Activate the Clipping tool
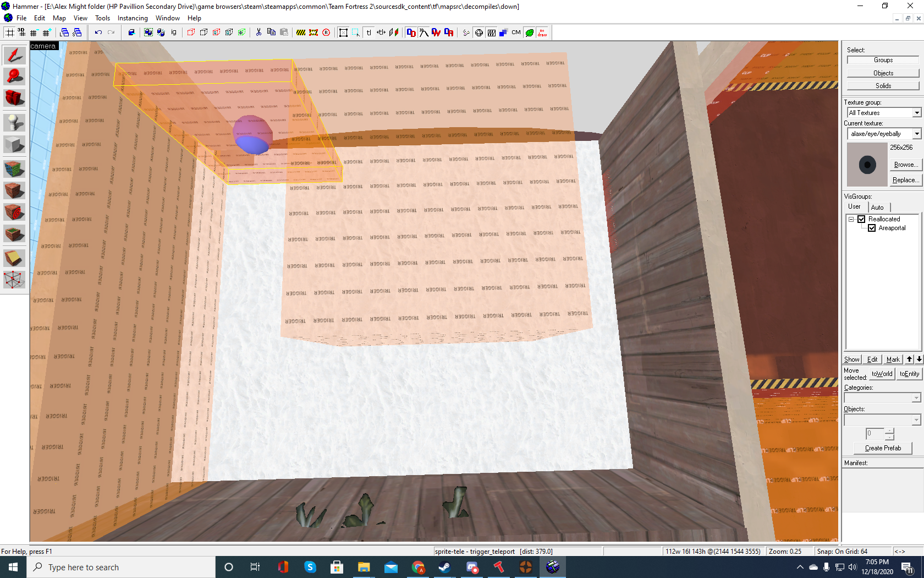 [x=14, y=258]
